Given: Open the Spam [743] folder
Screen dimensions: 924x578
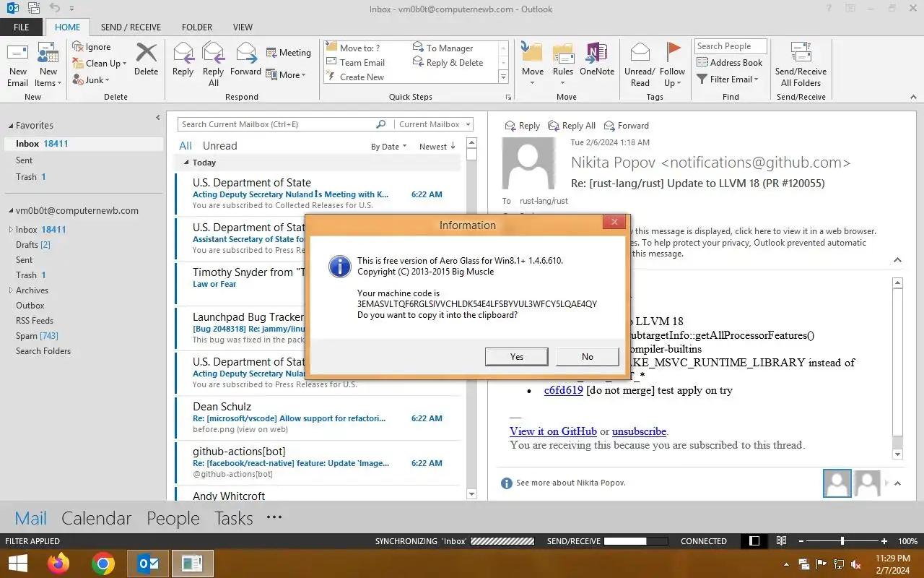Looking at the screenshot, I should pyautogui.click(x=37, y=336).
